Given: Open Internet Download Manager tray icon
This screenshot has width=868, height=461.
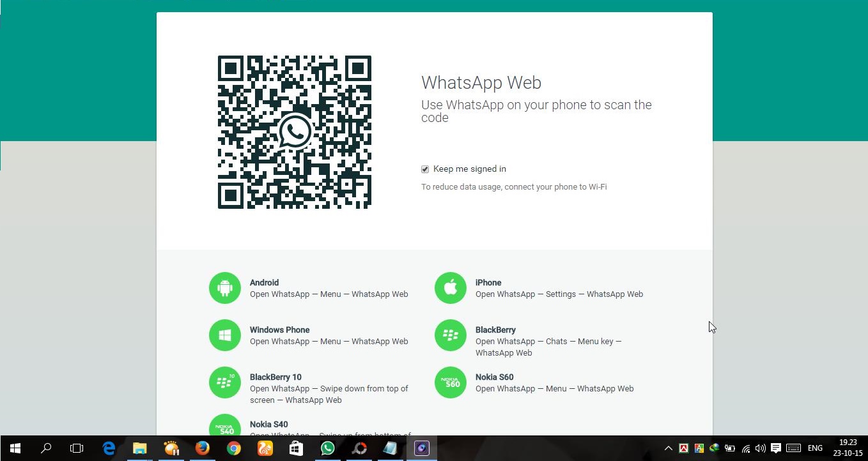Looking at the screenshot, I should [715, 448].
